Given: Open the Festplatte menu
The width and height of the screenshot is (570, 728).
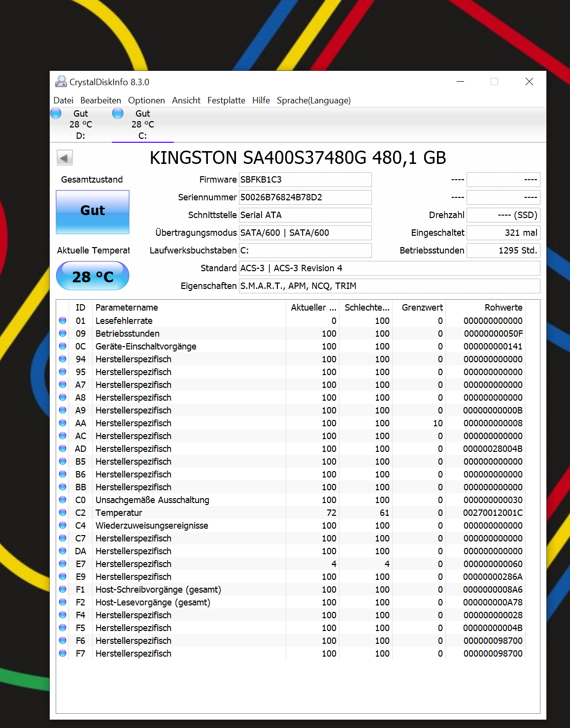Looking at the screenshot, I should tap(226, 100).
